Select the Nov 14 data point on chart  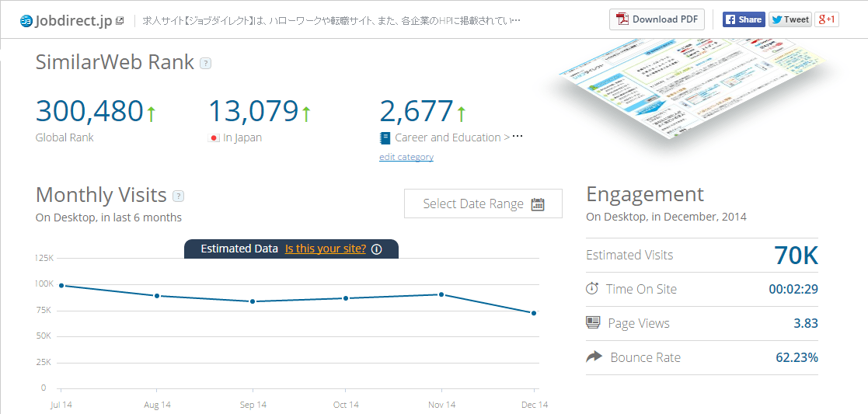(441, 294)
